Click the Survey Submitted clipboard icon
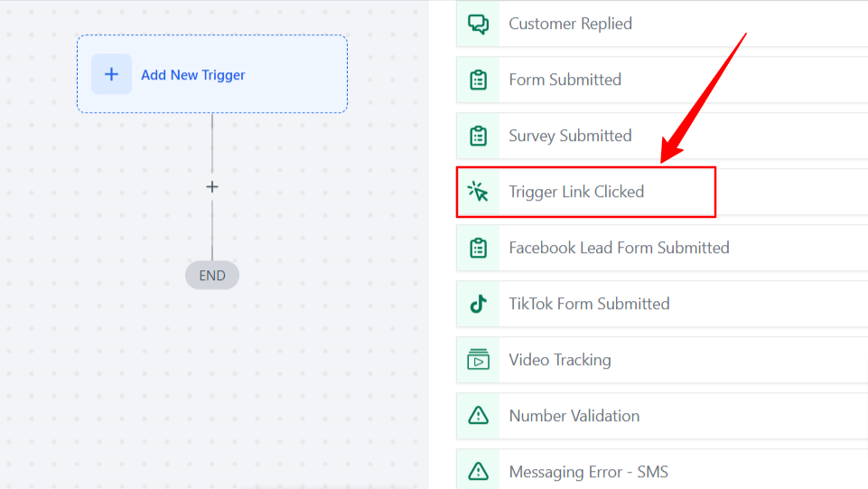Image resolution: width=868 pixels, height=489 pixels. 479,136
